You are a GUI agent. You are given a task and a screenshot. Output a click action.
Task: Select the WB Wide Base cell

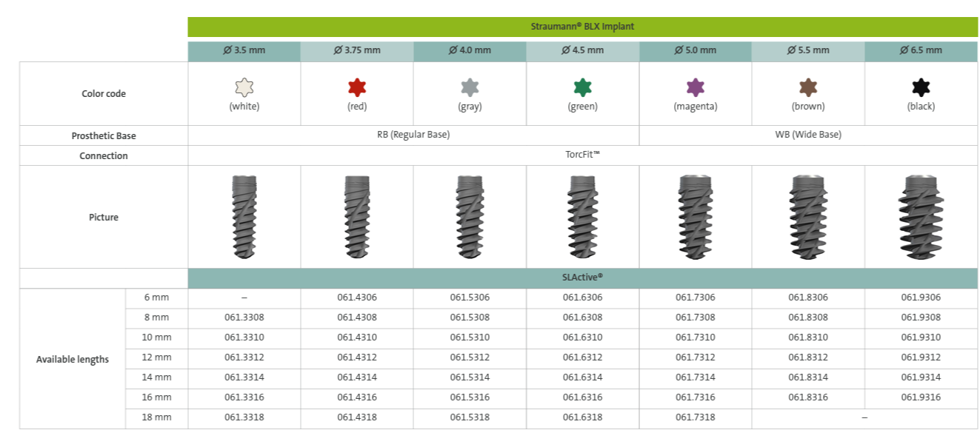coord(809,135)
